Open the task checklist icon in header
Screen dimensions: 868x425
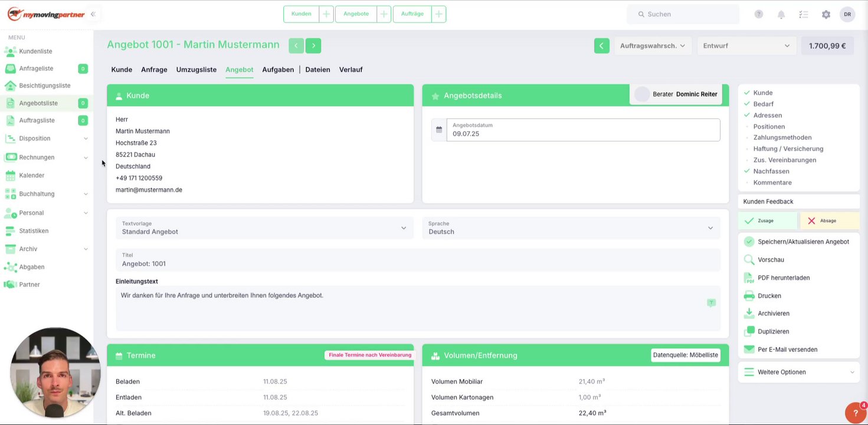(x=804, y=14)
